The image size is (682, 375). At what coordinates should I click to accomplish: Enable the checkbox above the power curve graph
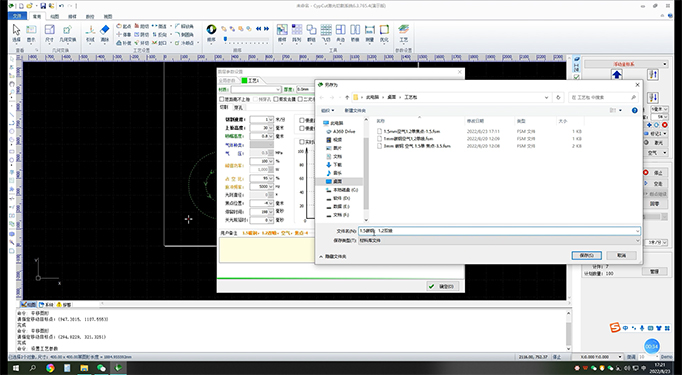tap(302, 142)
